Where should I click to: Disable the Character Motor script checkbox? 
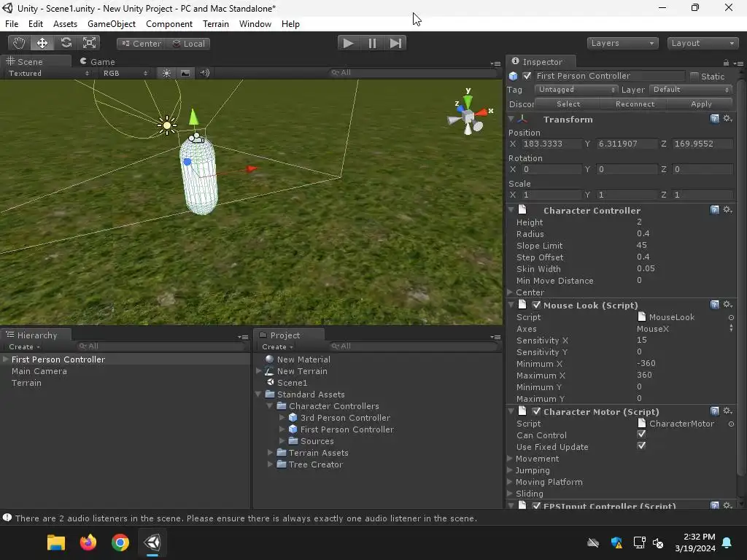536,411
